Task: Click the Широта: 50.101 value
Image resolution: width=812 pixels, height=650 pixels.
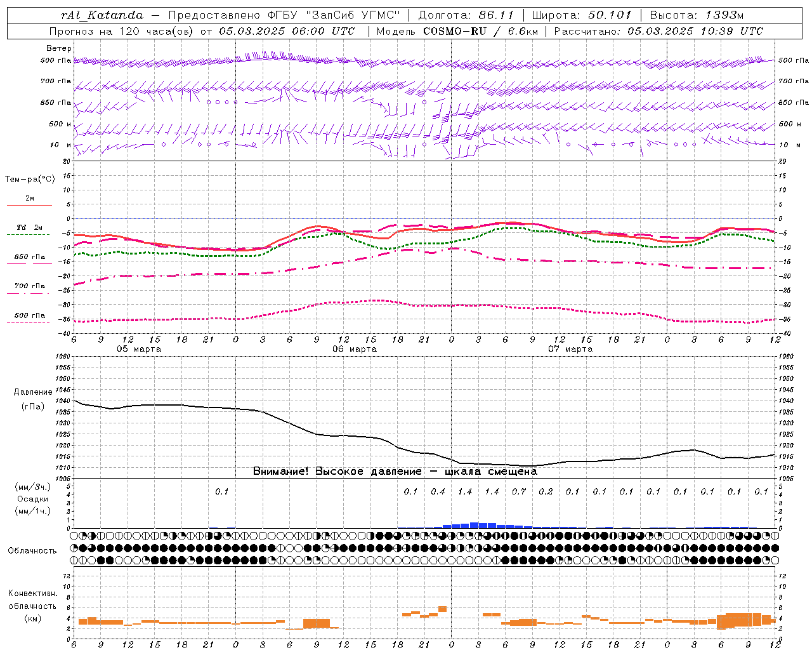Action: pyautogui.click(x=582, y=15)
